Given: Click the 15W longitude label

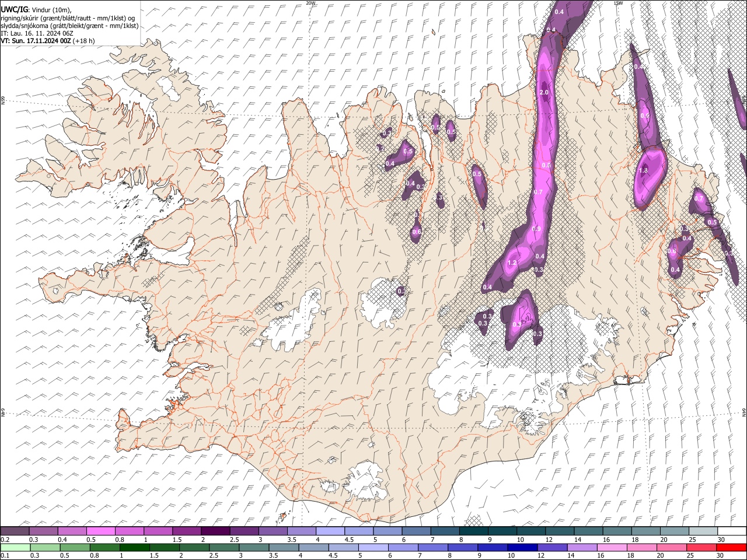Looking at the screenshot, I should (x=618, y=3).
